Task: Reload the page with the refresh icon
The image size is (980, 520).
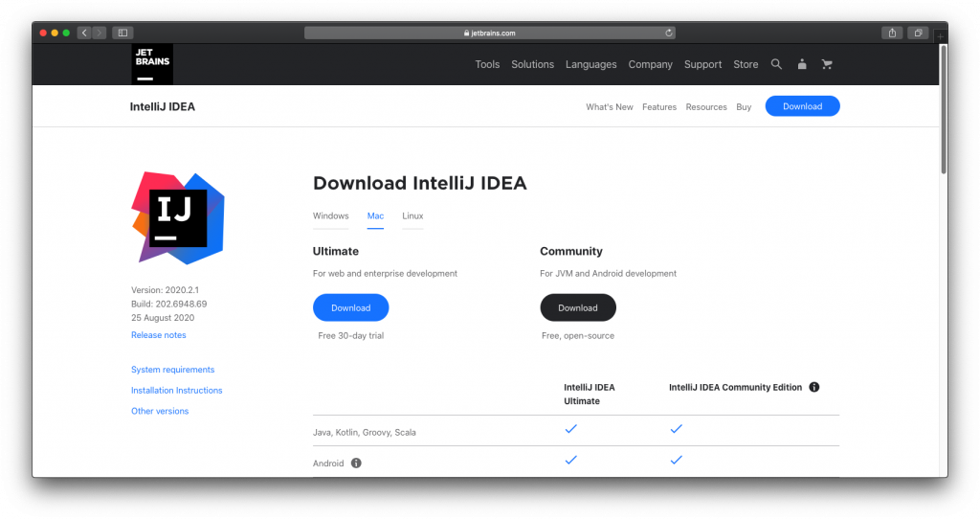Action: (669, 33)
